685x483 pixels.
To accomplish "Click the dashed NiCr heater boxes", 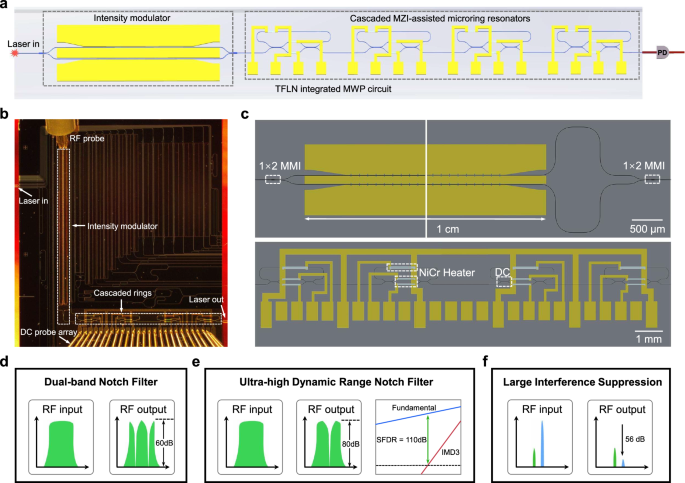I will click(x=403, y=275).
